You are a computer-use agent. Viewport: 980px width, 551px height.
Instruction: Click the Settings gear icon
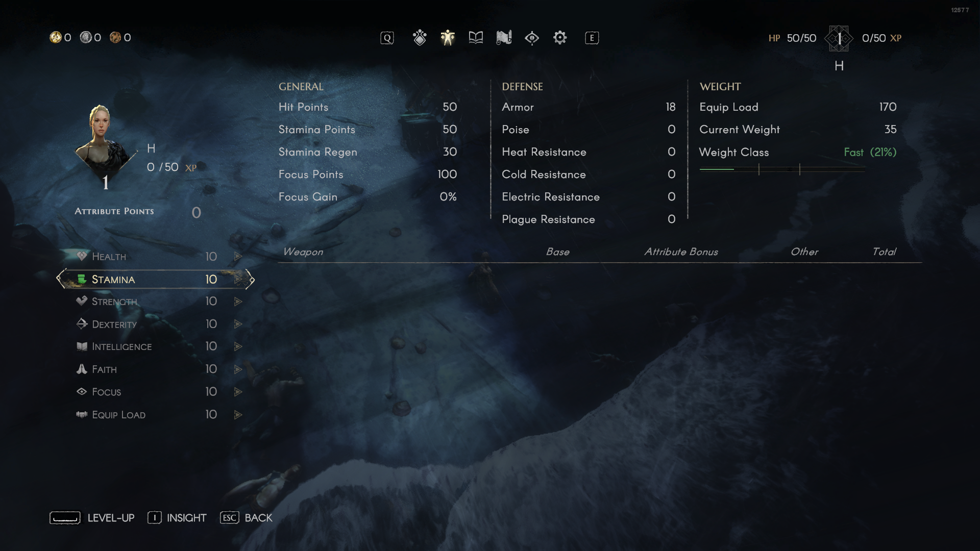pos(560,38)
